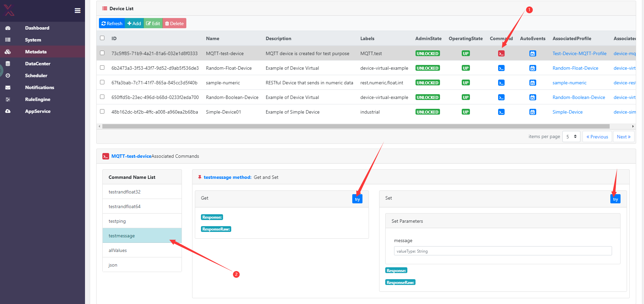Viewport: 644px width, 304px height.
Task: Click the Dashboard sidebar icon
Action: pos(8,28)
